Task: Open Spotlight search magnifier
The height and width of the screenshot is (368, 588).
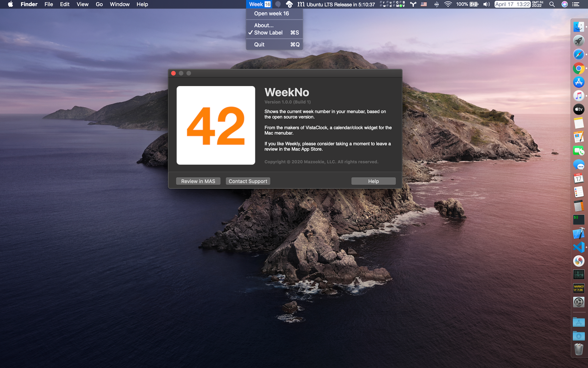Action: (x=552, y=4)
